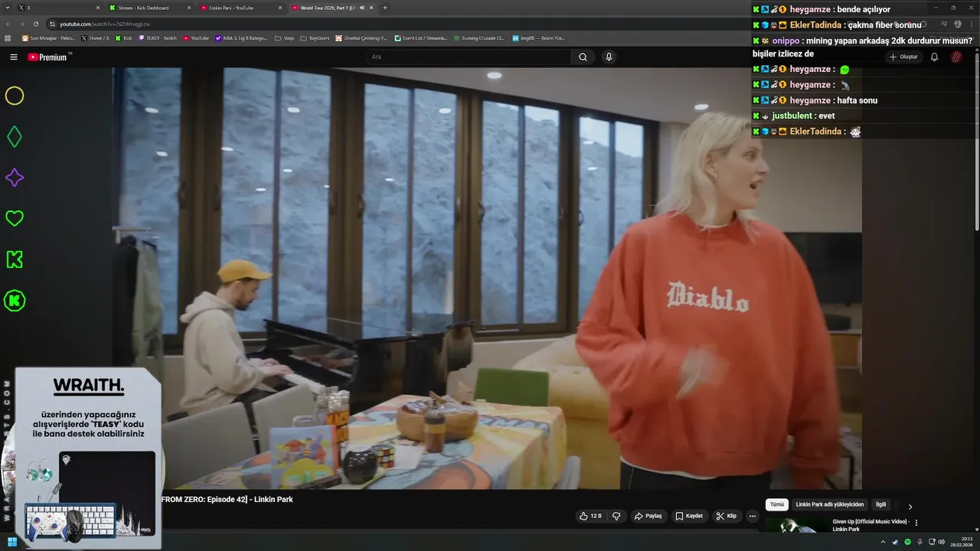Click the green heart overlay icon
Image resolution: width=980 pixels, height=551 pixels.
click(x=15, y=218)
